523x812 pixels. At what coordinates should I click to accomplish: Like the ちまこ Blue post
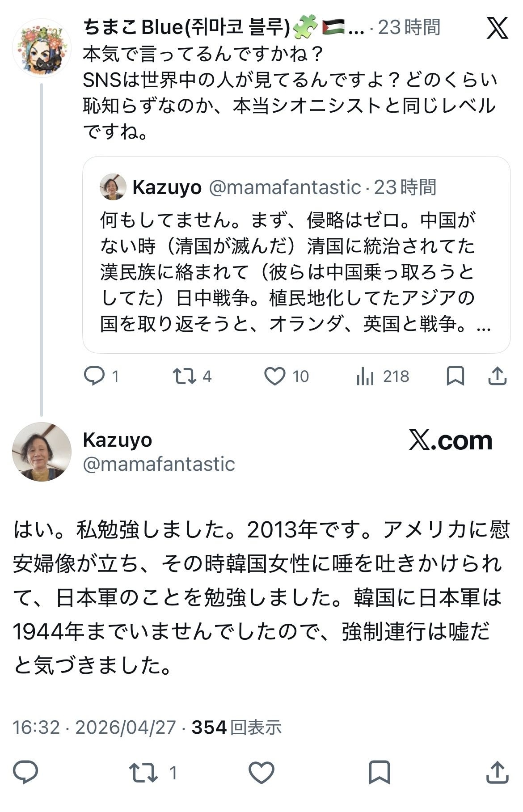(x=274, y=376)
